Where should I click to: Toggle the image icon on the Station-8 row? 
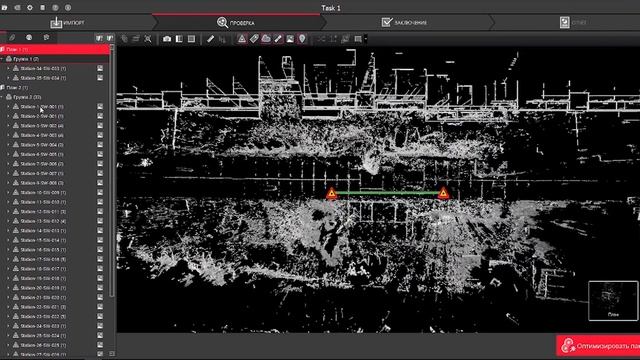tap(100, 173)
